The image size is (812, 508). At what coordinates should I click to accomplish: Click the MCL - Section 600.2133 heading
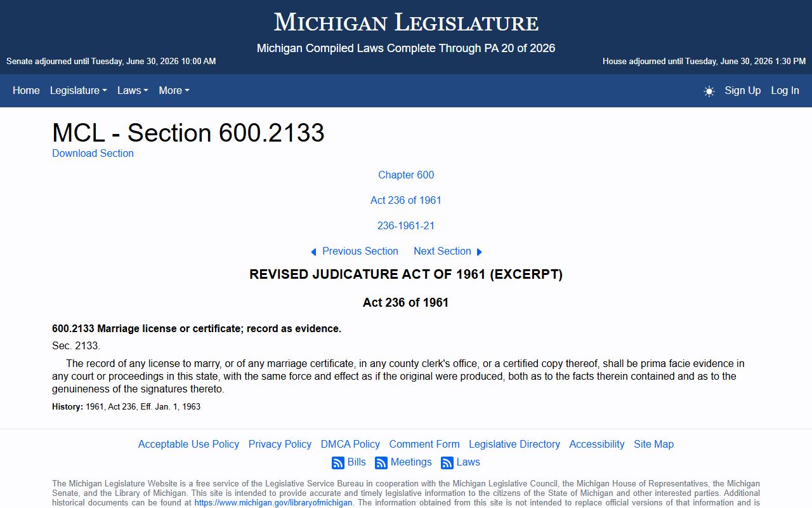point(188,133)
